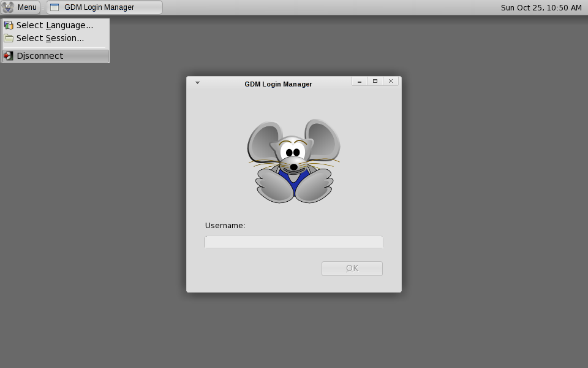
Task: Click the GDM Login Manager window title
Action: [x=278, y=84]
